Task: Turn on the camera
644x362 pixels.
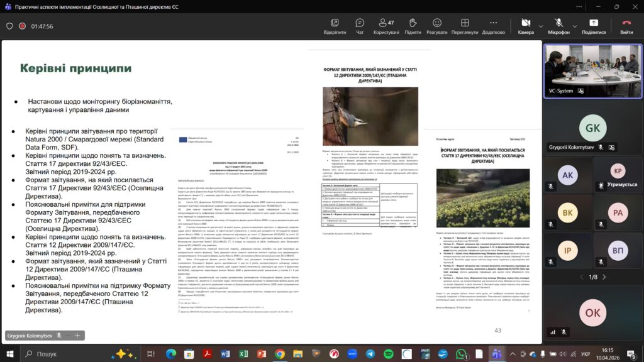Action: [x=526, y=26]
